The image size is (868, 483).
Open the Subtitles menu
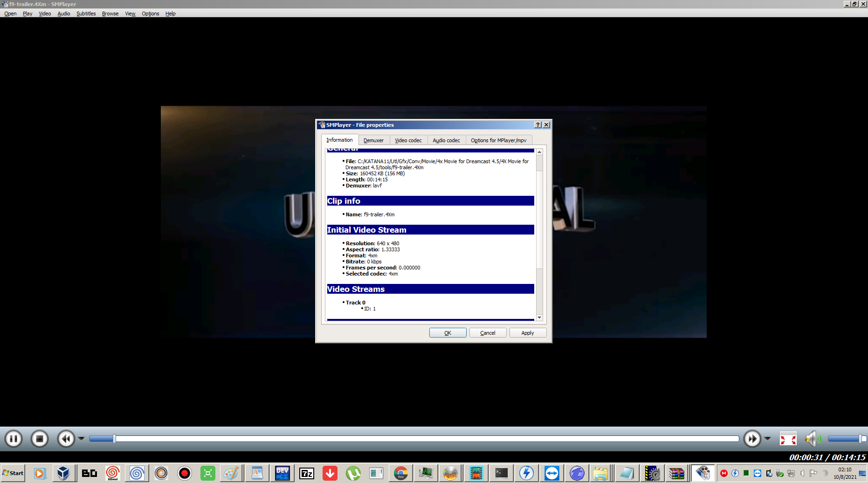pos(86,14)
